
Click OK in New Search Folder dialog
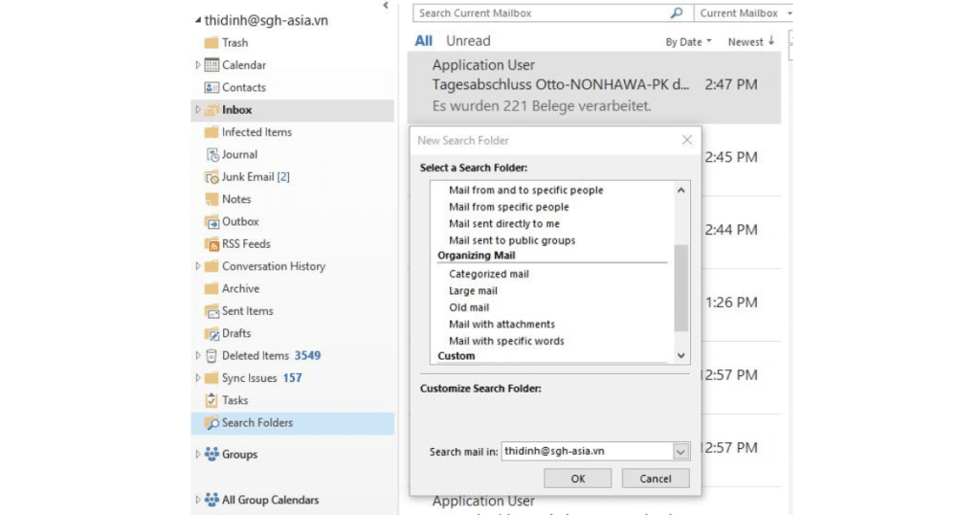click(577, 479)
